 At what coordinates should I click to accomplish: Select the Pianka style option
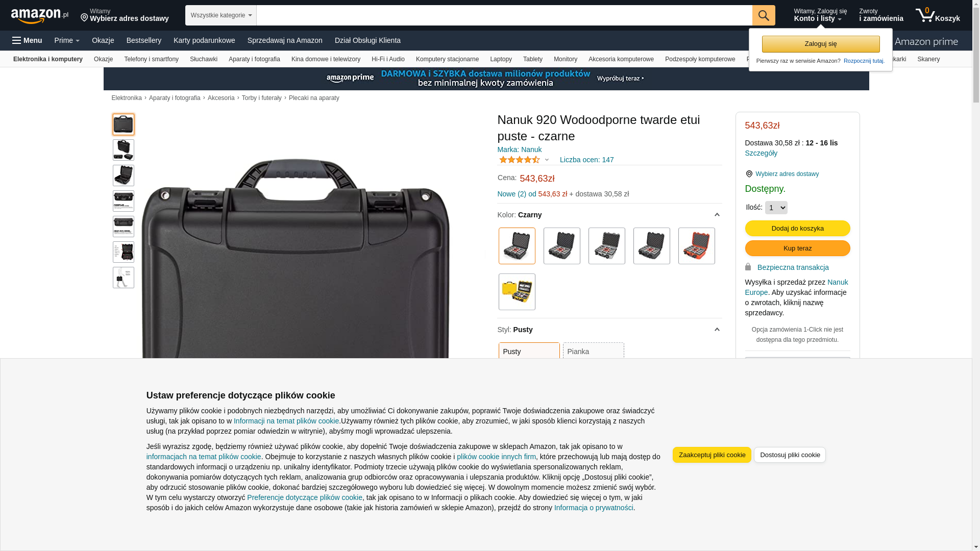(594, 351)
